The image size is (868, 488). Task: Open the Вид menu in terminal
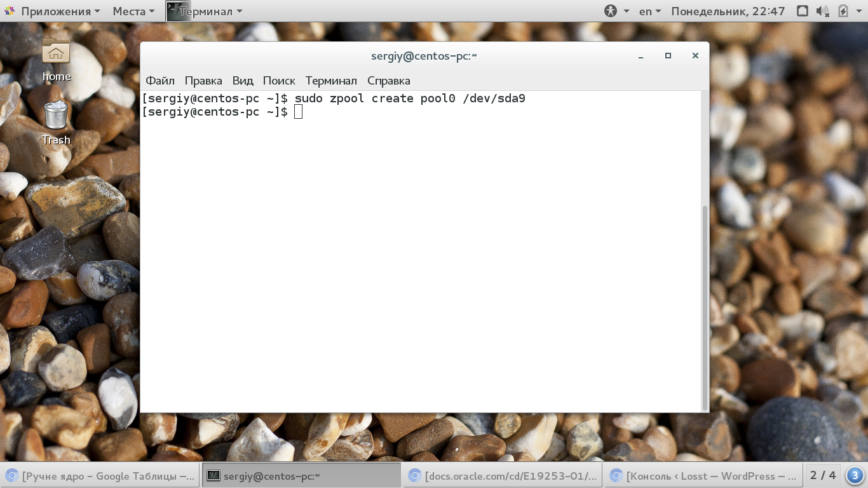pyautogui.click(x=243, y=81)
